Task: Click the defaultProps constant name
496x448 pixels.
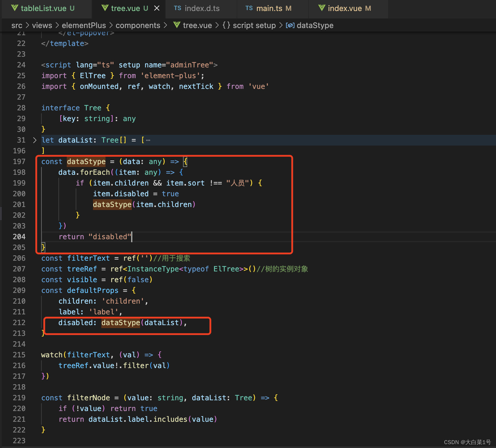Action: pos(93,291)
